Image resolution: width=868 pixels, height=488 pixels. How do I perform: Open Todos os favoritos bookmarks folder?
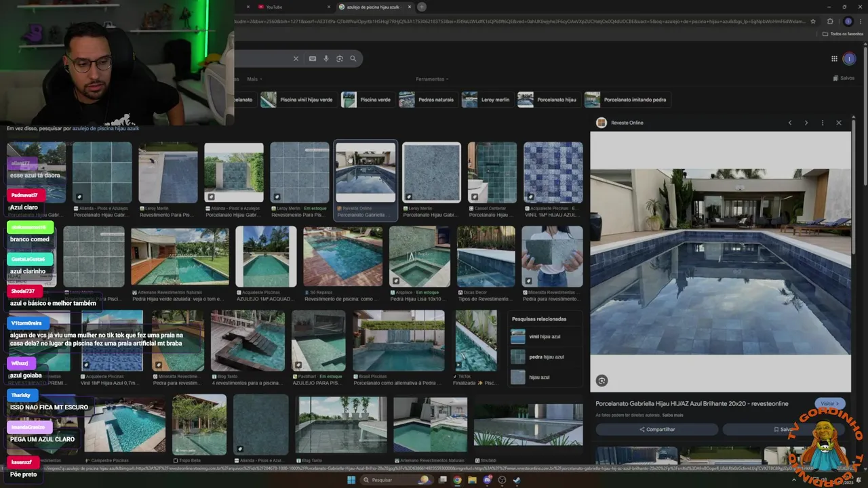click(x=844, y=33)
